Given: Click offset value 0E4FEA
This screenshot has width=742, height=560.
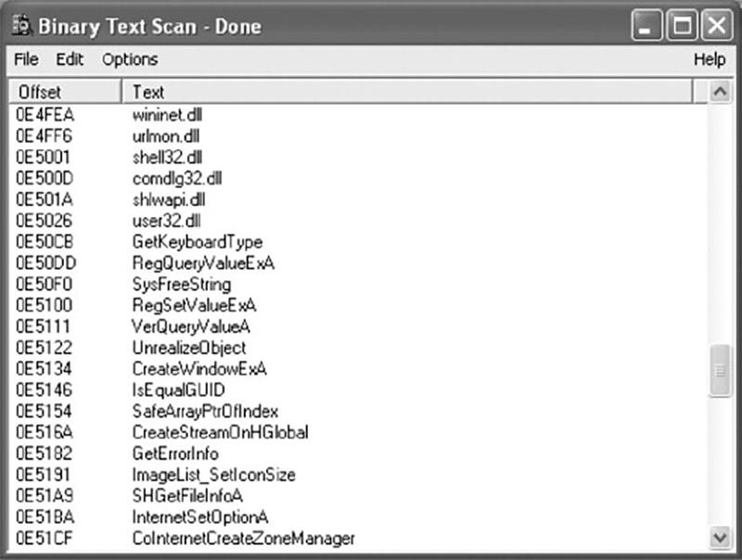Looking at the screenshot, I should (x=45, y=115).
